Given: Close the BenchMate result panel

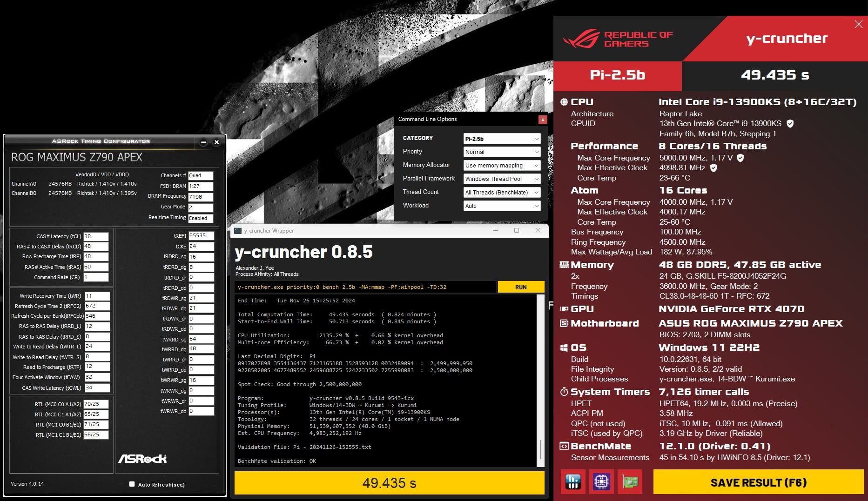Looking at the screenshot, I should [x=859, y=24].
